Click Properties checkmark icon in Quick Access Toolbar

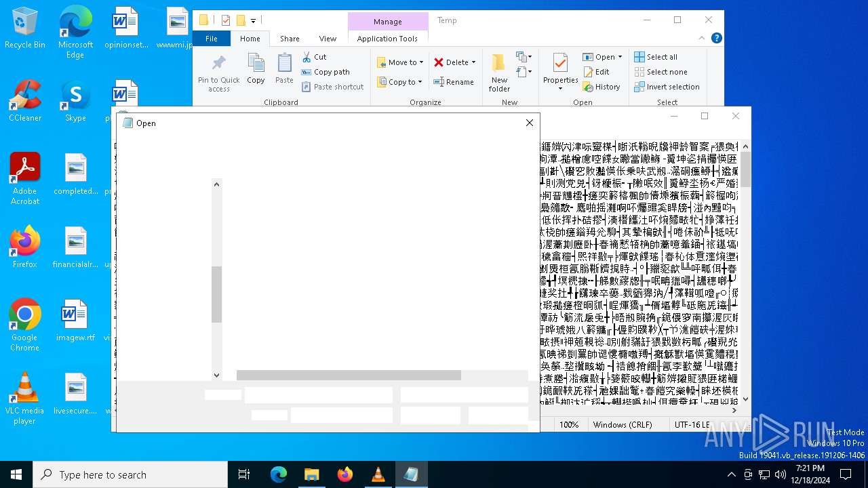226,20
